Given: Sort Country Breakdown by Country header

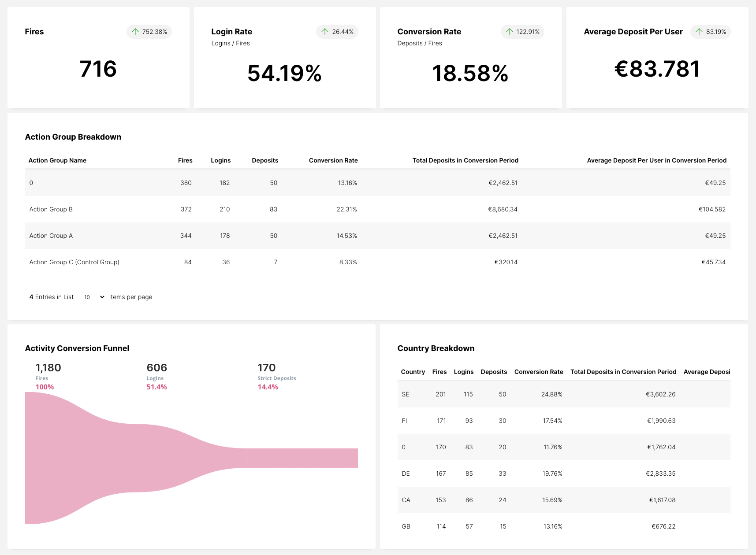Looking at the screenshot, I should click(413, 372).
